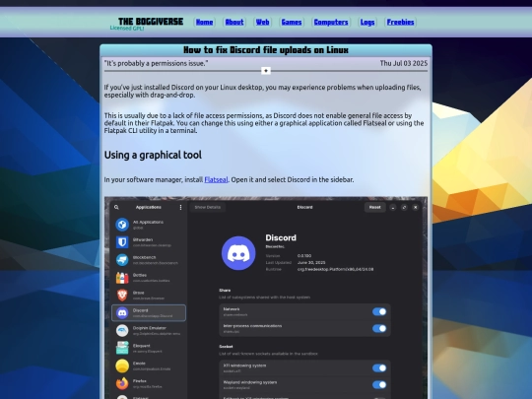Close the Flatseal window in the screenshot

click(416, 207)
